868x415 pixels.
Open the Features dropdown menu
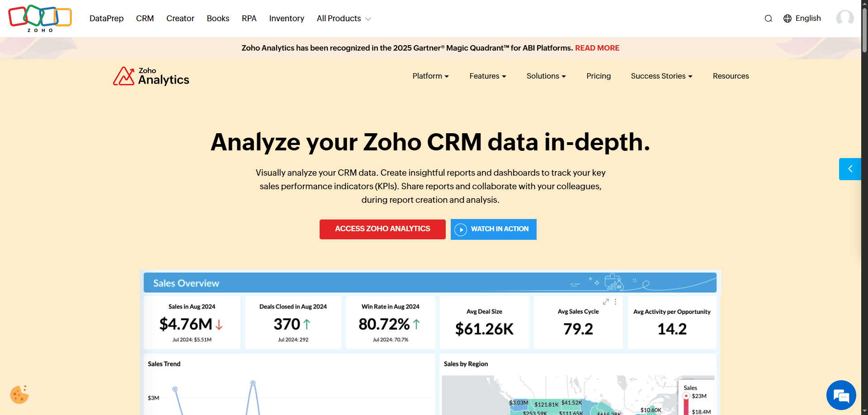point(487,76)
